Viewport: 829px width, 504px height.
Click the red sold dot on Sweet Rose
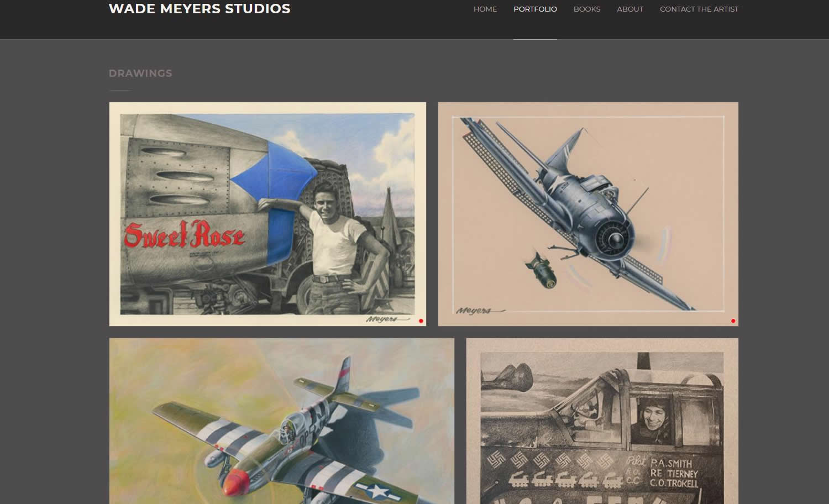pos(421,321)
